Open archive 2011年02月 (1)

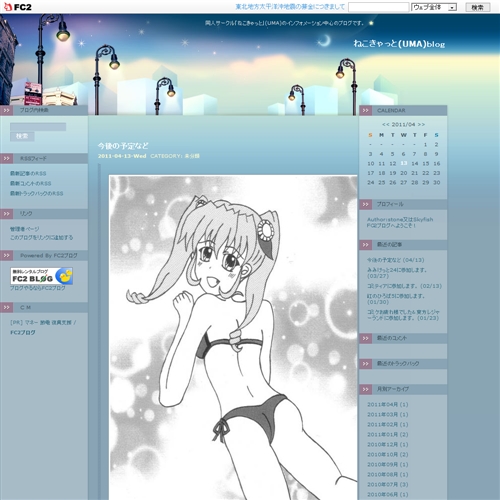[388, 424]
